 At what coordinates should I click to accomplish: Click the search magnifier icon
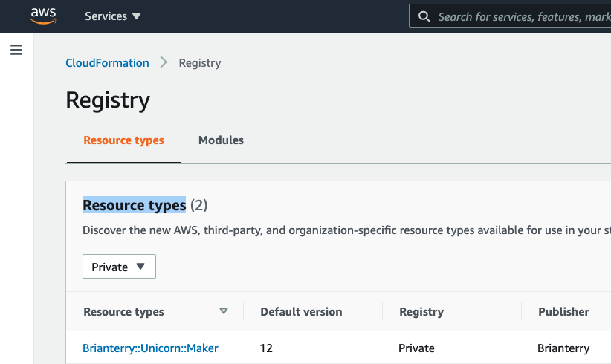click(x=424, y=16)
